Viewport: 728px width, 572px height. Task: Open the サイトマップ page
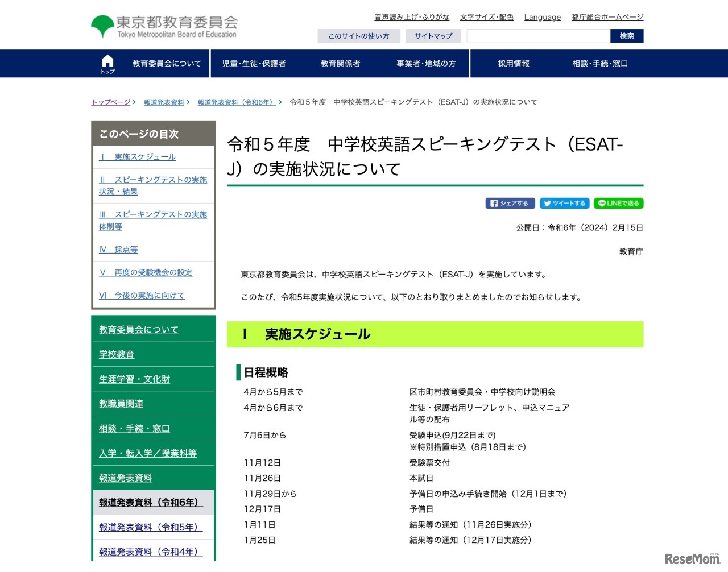tap(433, 35)
